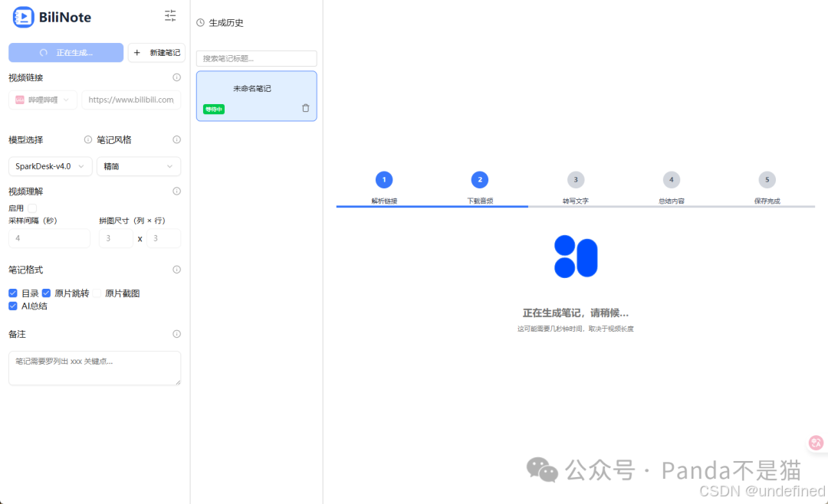Click the info icon beside 笔记格式
This screenshot has width=828, height=504.
pos(177,270)
